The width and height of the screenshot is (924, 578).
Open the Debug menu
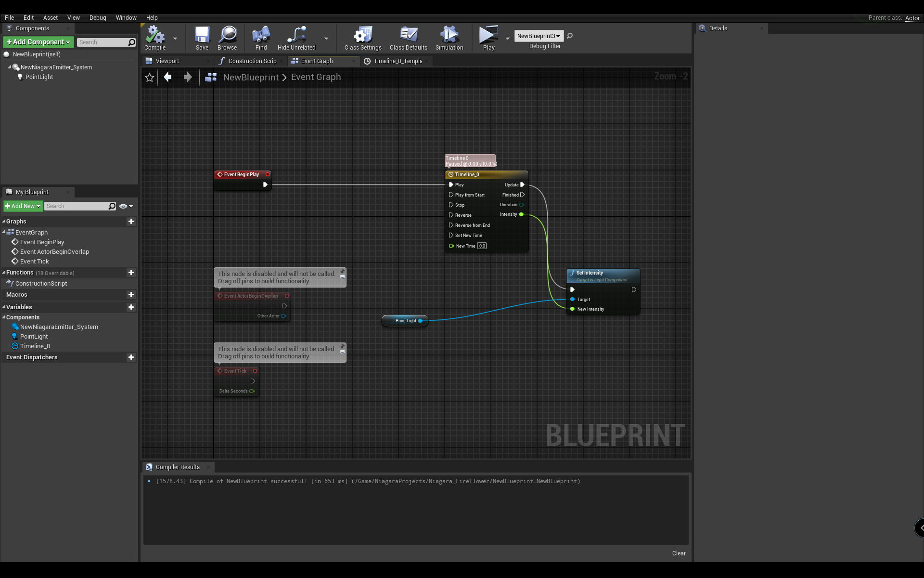coord(98,17)
